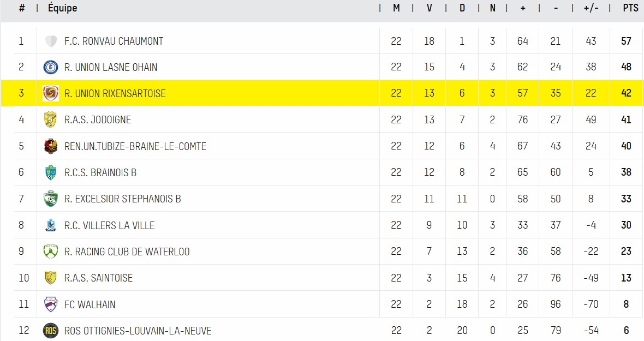Open the R.A.S. JODOIGNE team name
644x341 pixels.
click(x=98, y=120)
